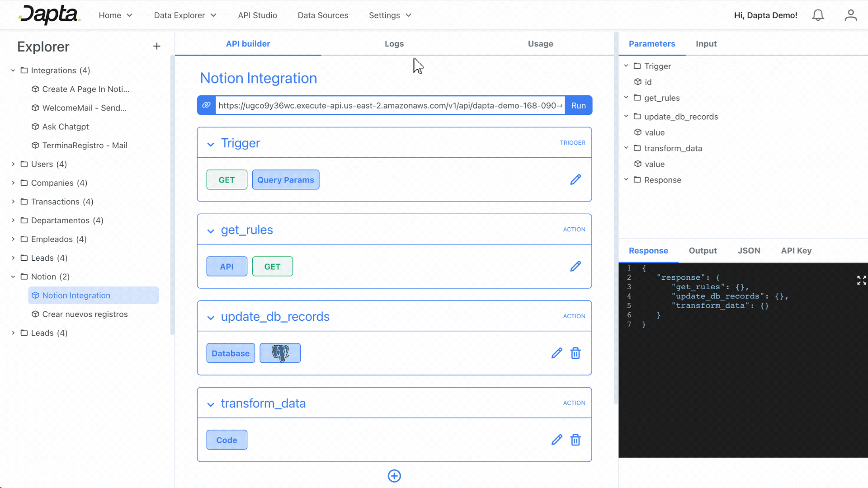Delete the update_db_records step
The width and height of the screenshot is (868, 488).
[x=575, y=353]
